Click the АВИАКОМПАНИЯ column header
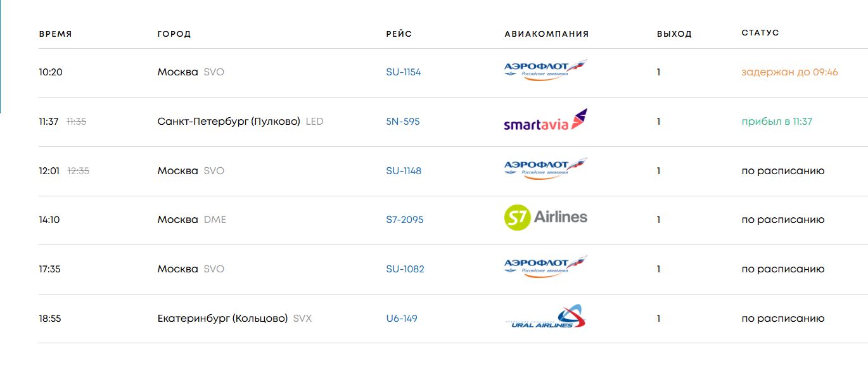 [546, 34]
